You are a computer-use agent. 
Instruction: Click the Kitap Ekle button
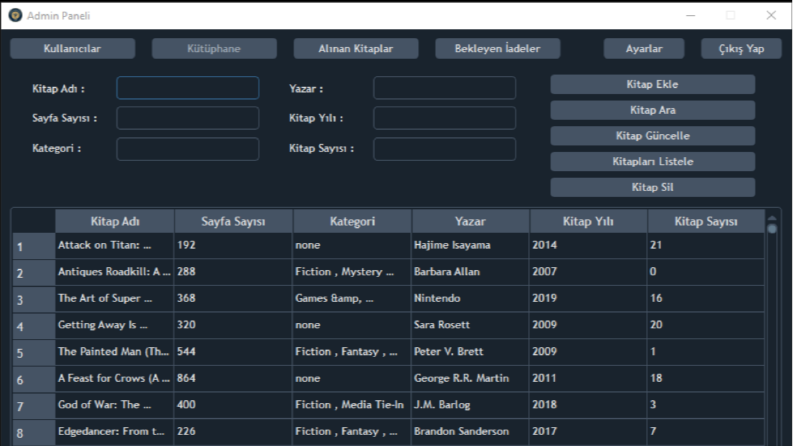click(x=652, y=84)
